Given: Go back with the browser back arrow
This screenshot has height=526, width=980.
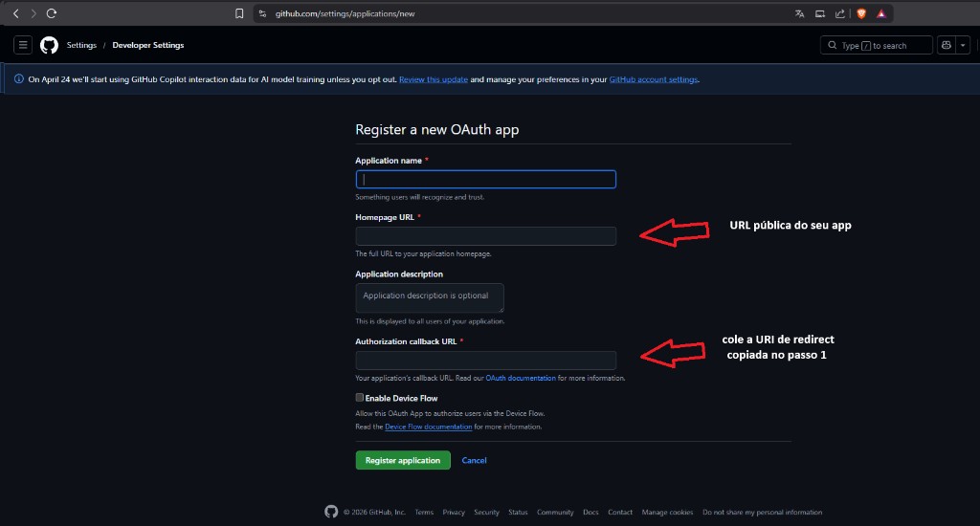Looking at the screenshot, I should click(x=15, y=13).
